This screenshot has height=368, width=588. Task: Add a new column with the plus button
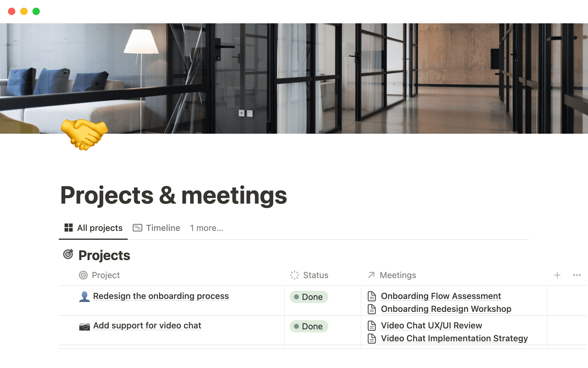557,275
